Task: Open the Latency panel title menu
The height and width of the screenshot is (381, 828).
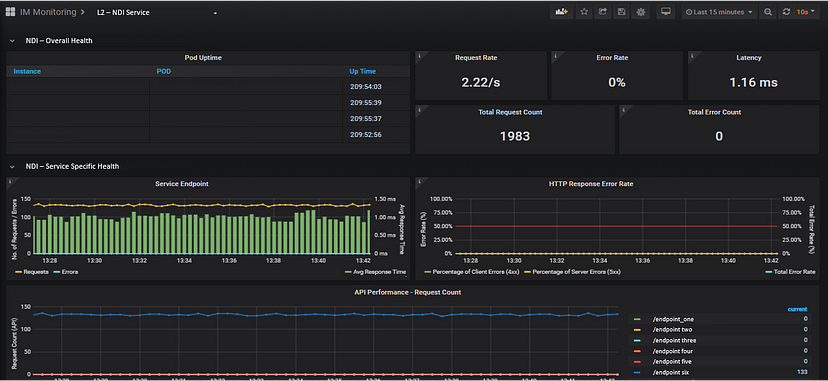Action: pyautogui.click(x=749, y=58)
